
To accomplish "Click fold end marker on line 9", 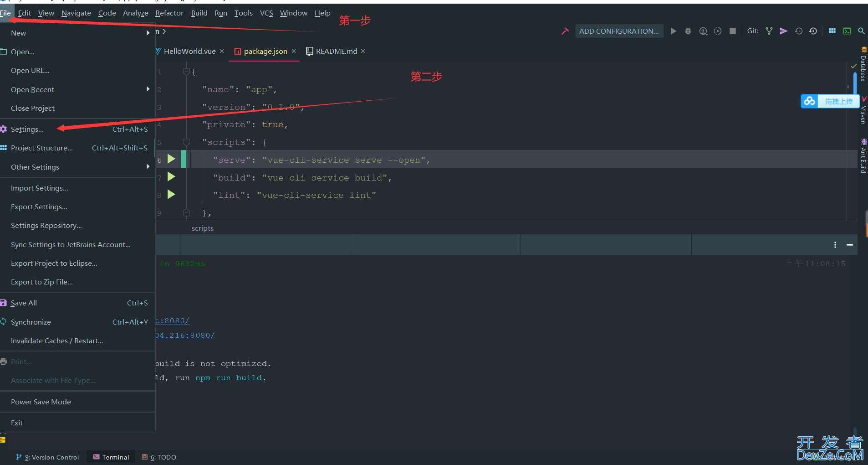I will [x=186, y=212].
